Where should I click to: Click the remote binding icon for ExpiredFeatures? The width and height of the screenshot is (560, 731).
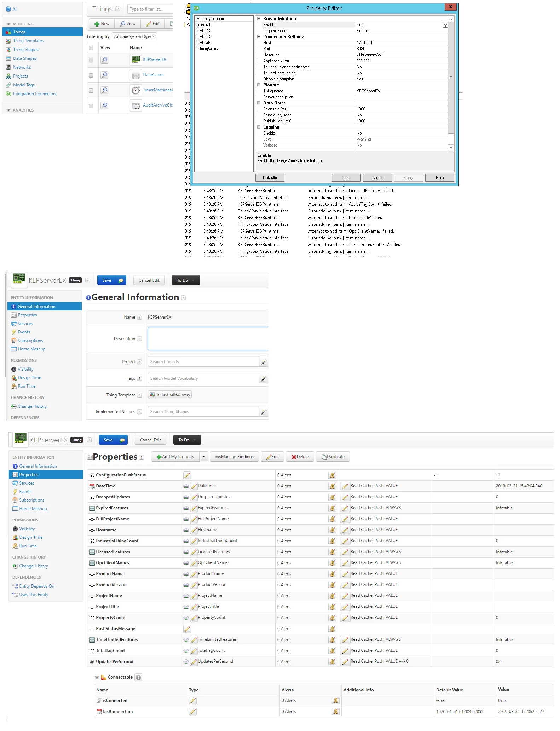tap(186, 508)
